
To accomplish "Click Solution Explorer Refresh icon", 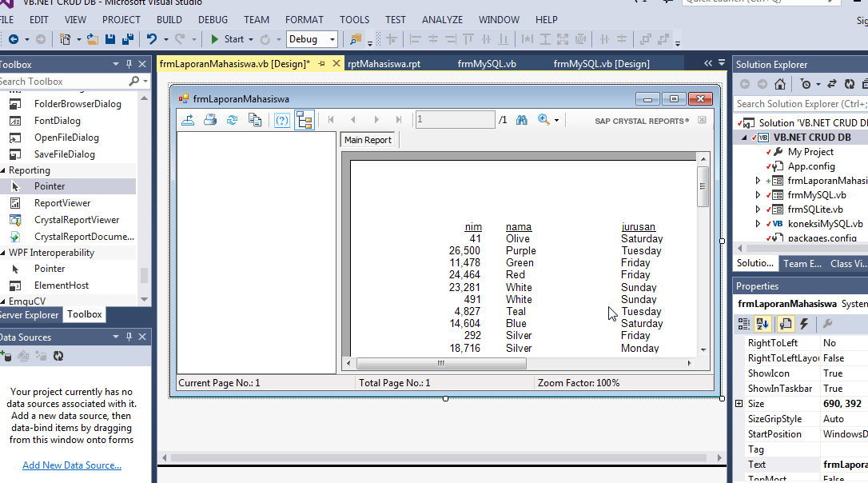I will pyautogui.click(x=849, y=84).
